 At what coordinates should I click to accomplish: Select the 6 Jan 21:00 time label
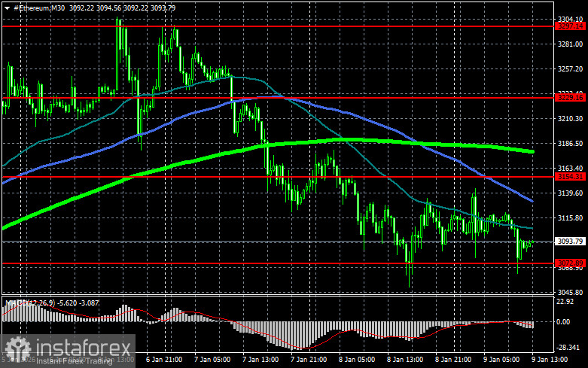pos(164,360)
